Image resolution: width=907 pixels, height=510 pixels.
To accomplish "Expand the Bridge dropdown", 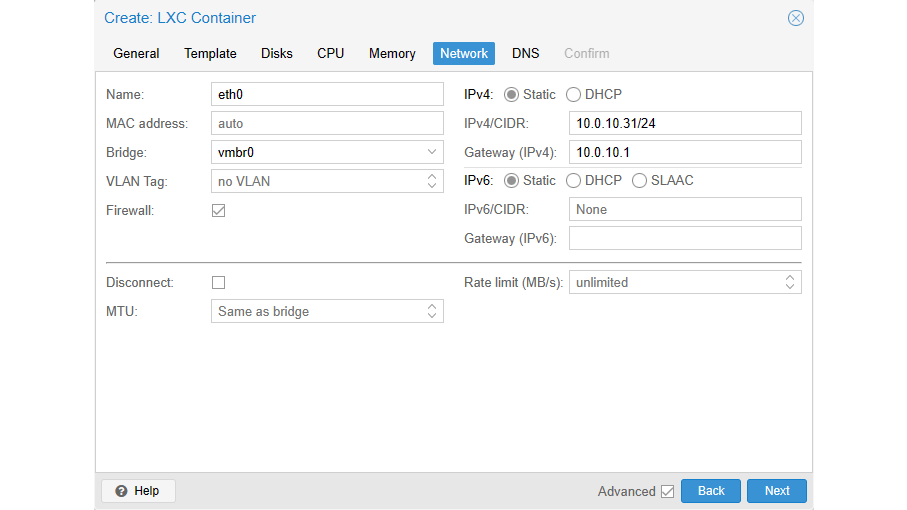I will [x=432, y=152].
